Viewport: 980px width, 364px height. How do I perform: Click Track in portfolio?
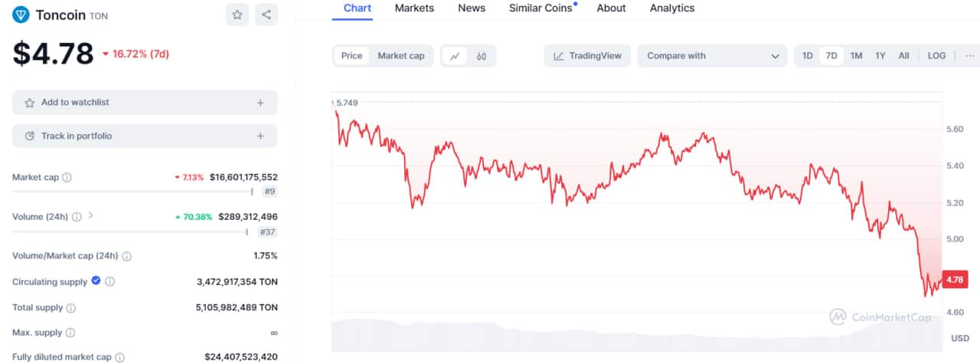pos(145,136)
